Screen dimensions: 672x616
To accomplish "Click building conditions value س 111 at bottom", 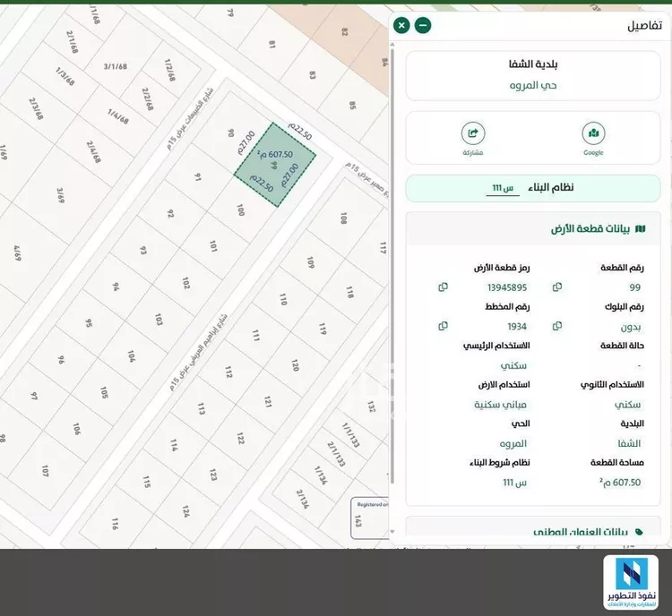I will point(514,483).
